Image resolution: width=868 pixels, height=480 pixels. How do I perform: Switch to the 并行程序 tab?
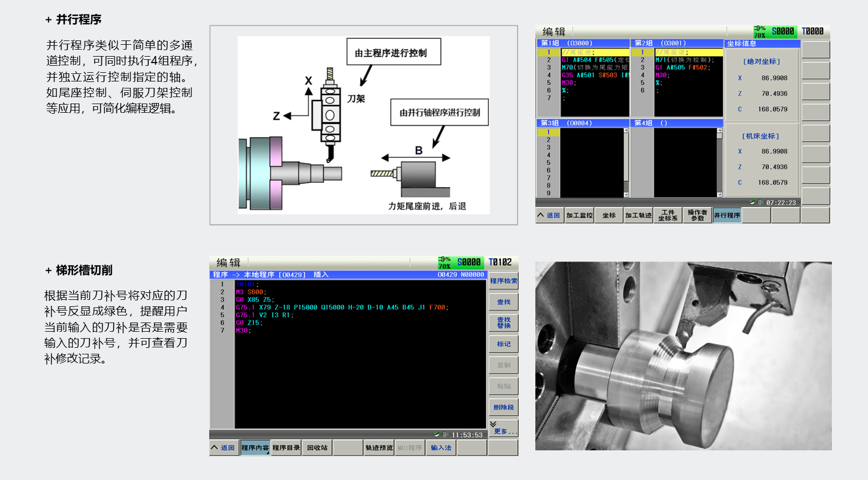coord(727,215)
